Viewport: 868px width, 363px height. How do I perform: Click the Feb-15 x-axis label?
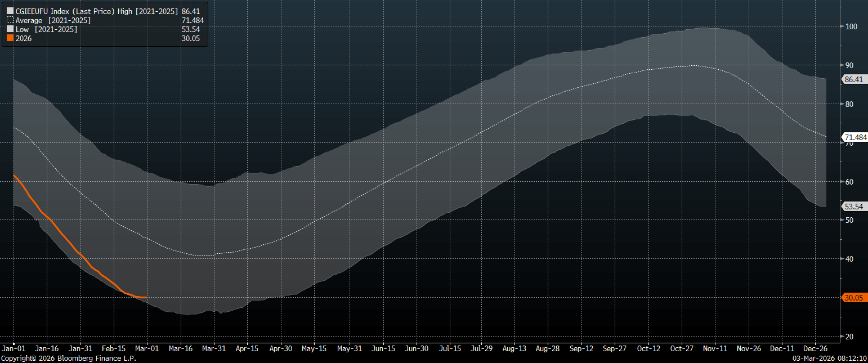(114, 349)
